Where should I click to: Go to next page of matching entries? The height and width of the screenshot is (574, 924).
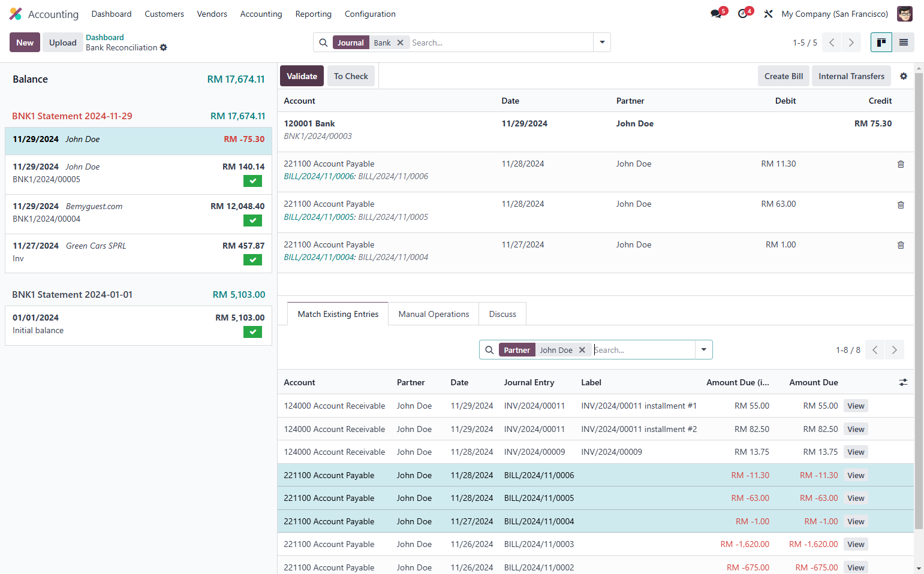click(x=894, y=350)
